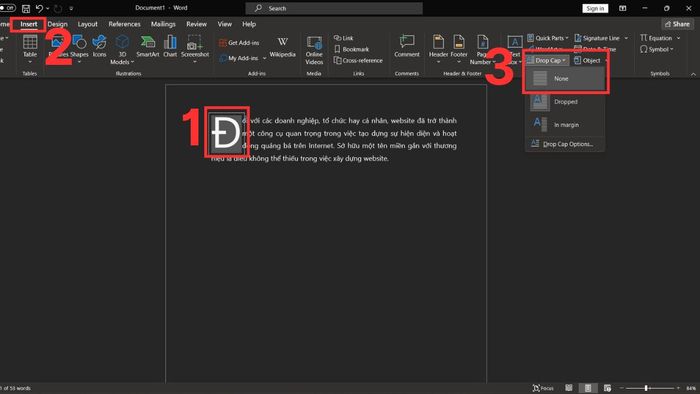Viewport: 700px width, 394px height.
Task: Choose In margin drop cap option
Action: (565, 124)
